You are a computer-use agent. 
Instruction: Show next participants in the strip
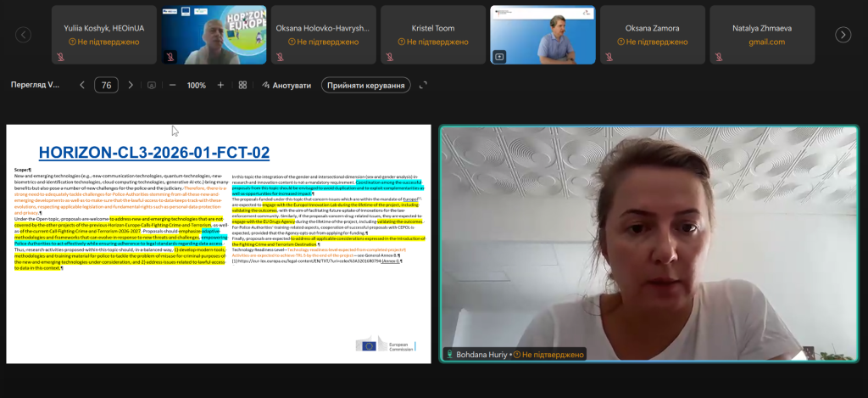tap(843, 35)
